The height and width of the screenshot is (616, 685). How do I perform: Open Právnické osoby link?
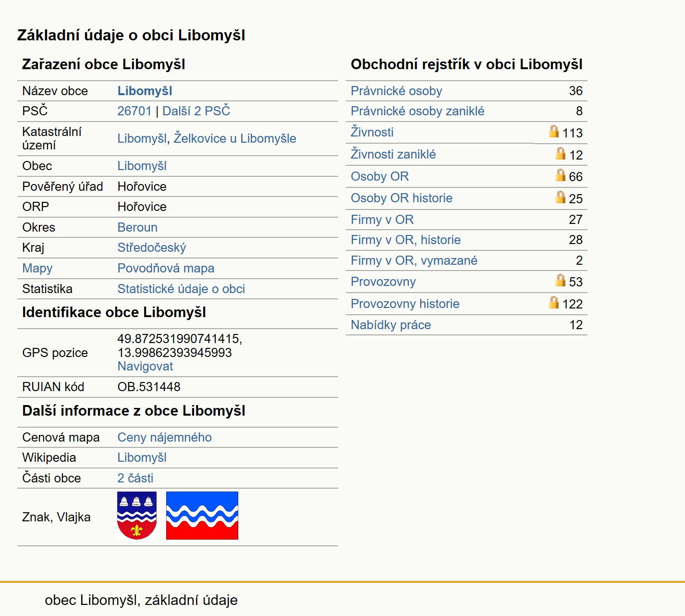(396, 91)
